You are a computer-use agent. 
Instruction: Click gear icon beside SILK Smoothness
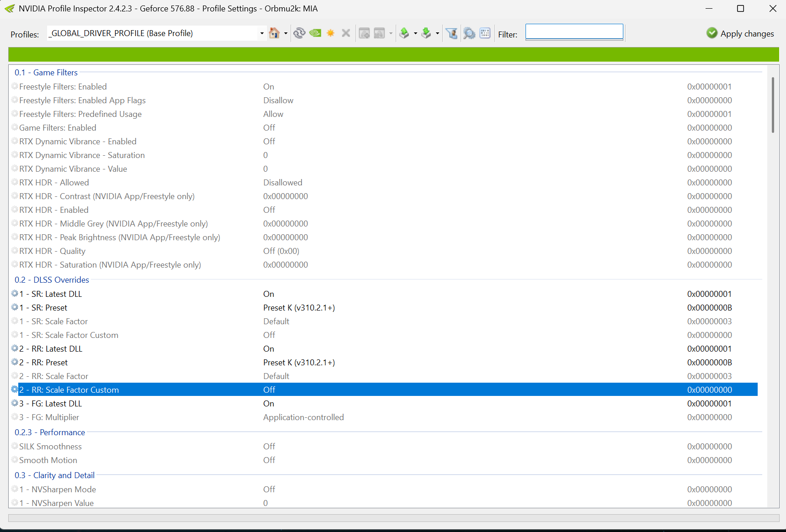15,446
